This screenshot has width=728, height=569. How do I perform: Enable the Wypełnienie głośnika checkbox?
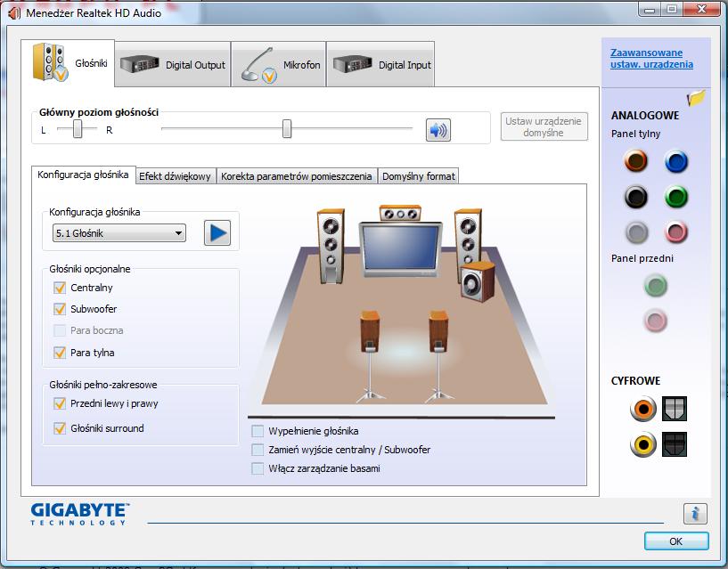coord(258,431)
